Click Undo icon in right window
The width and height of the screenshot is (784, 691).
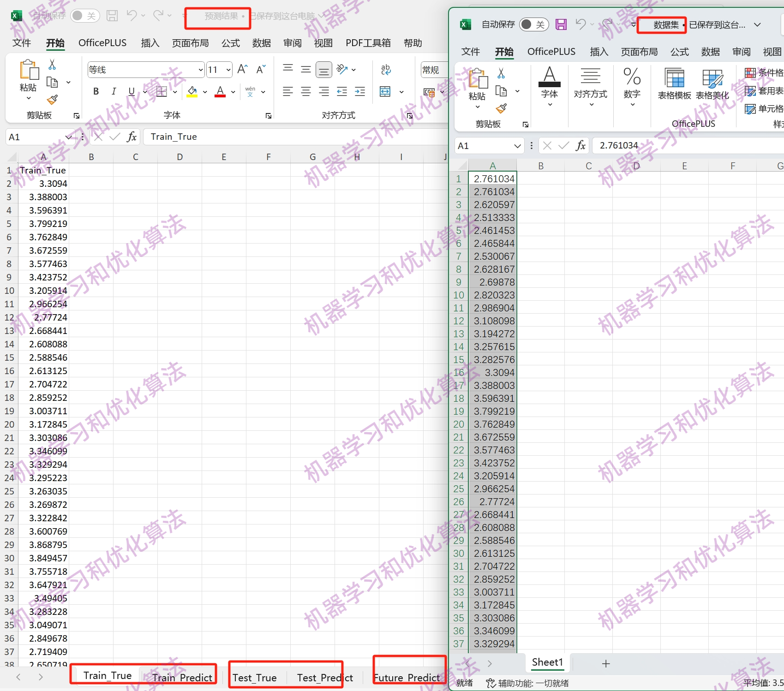point(581,24)
